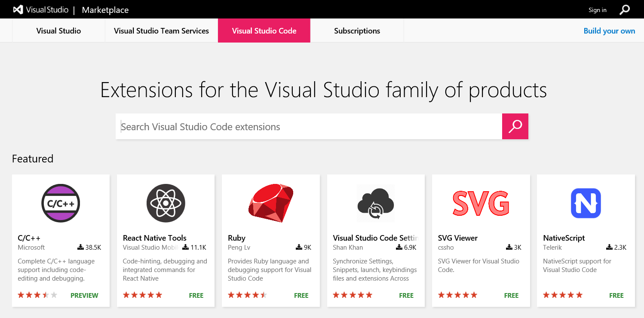Open the SVG Viewer extension title
This screenshot has width=644, height=318.
tap(457, 238)
